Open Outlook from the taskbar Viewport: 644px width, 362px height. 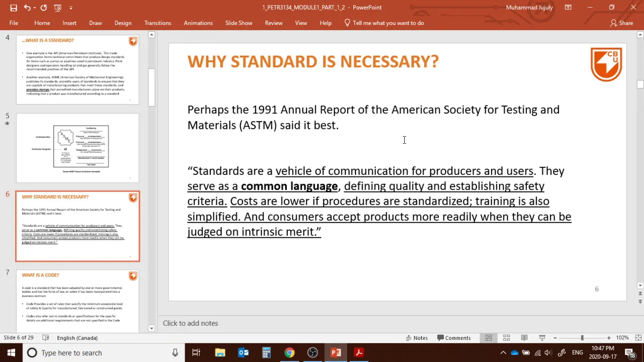(x=243, y=353)
